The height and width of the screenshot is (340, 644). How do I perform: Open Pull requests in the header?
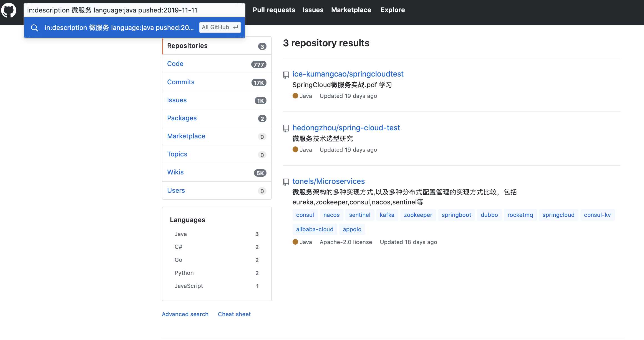coord(274,10)
